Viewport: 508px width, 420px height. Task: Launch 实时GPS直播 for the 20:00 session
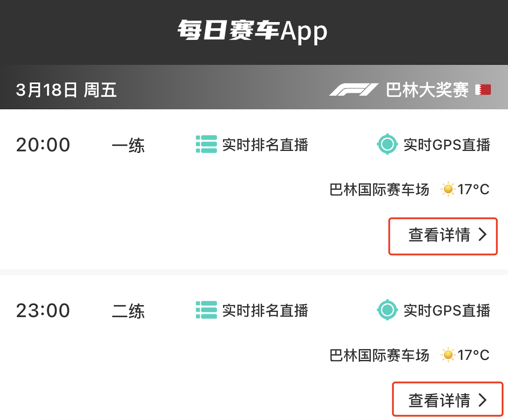(x=447, y=145)
